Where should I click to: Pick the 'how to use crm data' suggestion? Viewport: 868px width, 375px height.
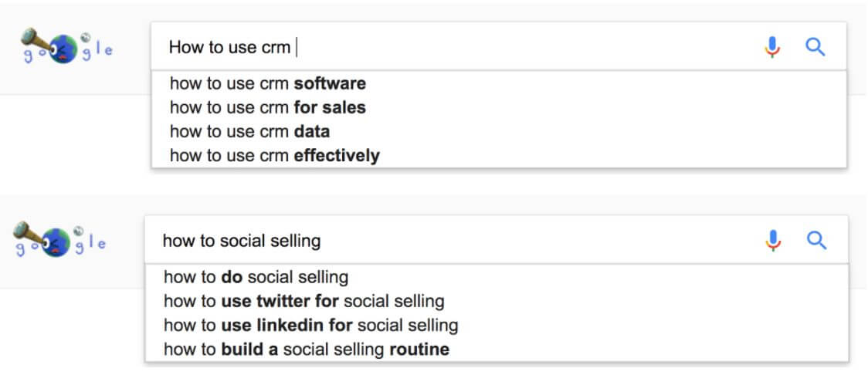pyautogui.click(x=249, y=132)
